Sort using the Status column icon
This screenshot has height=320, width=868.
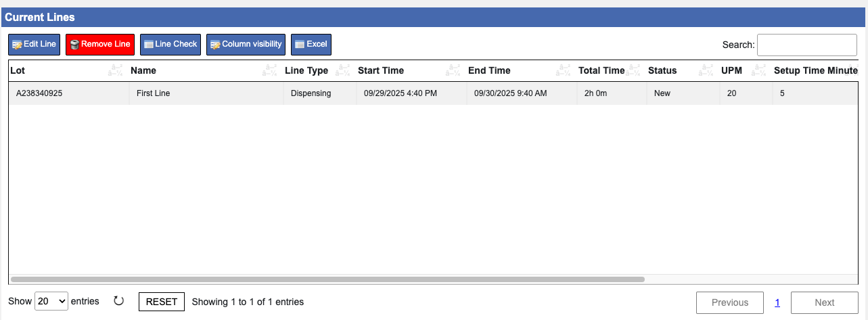click(x=707, y=70)
